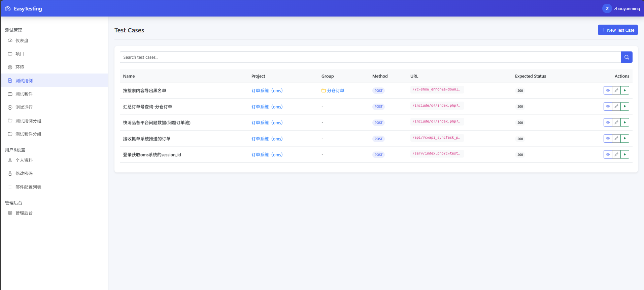View the 快消品各平台问题数据 test case
Image resolution: width=644 pixels, height=290 pixels.
608,122
